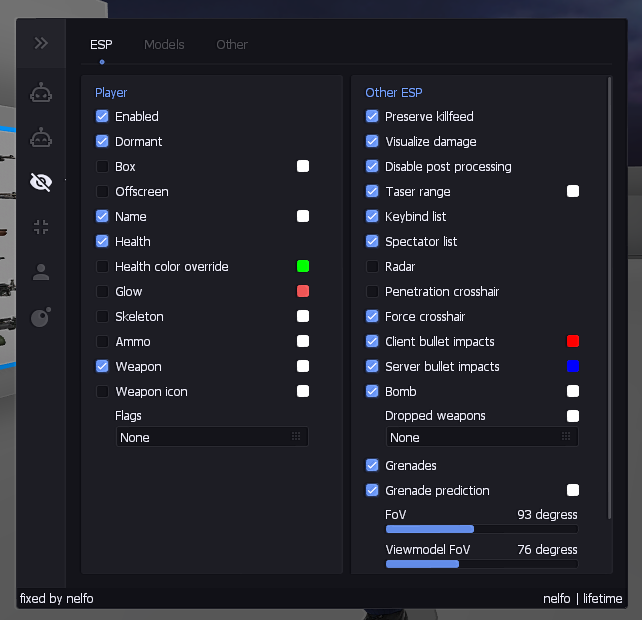Screen dimensions: 642x620
Task: Uncheck the Dormant option
Action: (x=102, y=141)
